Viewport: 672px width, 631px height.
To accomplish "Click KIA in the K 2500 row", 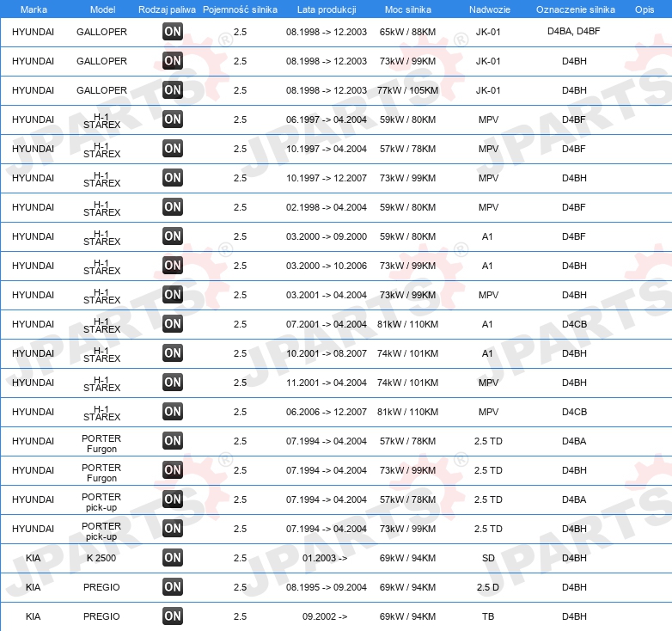I will pyautogui.click(x=33, y=558).
